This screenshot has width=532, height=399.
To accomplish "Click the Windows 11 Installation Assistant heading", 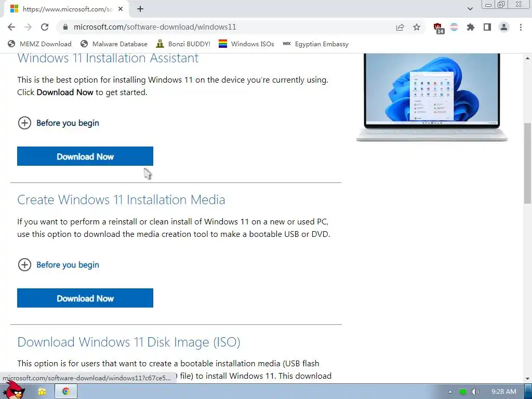I will [108, 58].
